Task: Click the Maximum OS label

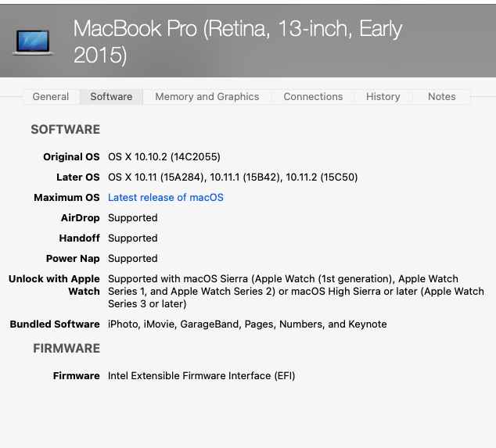Action: tap(66, 198)
